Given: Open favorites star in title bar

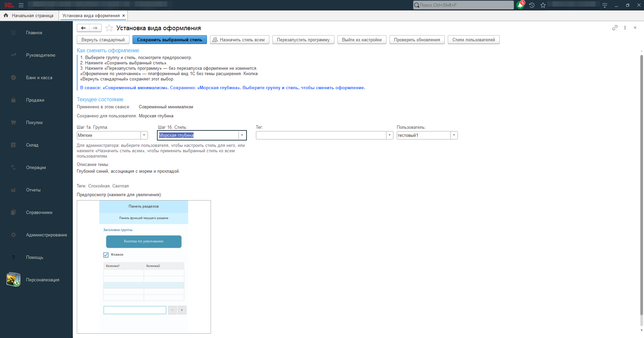Looking at the screenshot, I should [543, 5].
